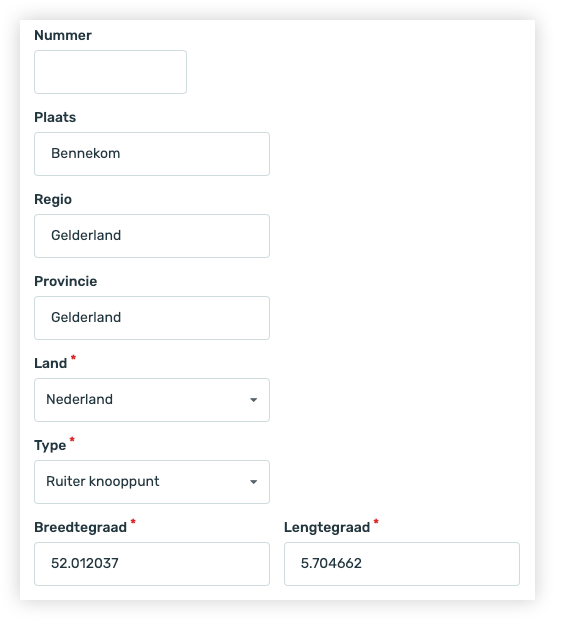Screen dimensions: 565x632
Task: Click the Regio field containing Gelderland
Action: (x=152, y=236)
